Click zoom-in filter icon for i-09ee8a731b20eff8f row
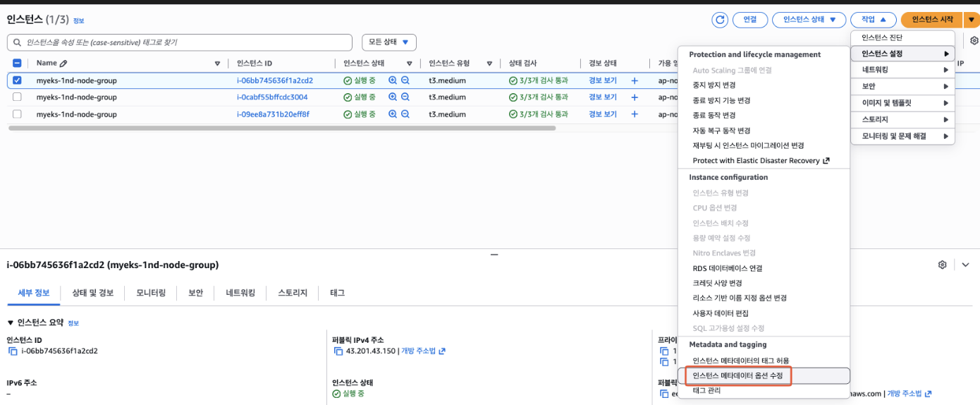 coord(393,114)
